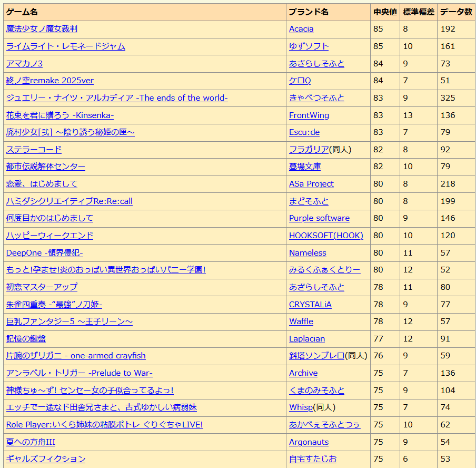Open エッチで一途なド田舎兄さまと game link

[102, 407]
